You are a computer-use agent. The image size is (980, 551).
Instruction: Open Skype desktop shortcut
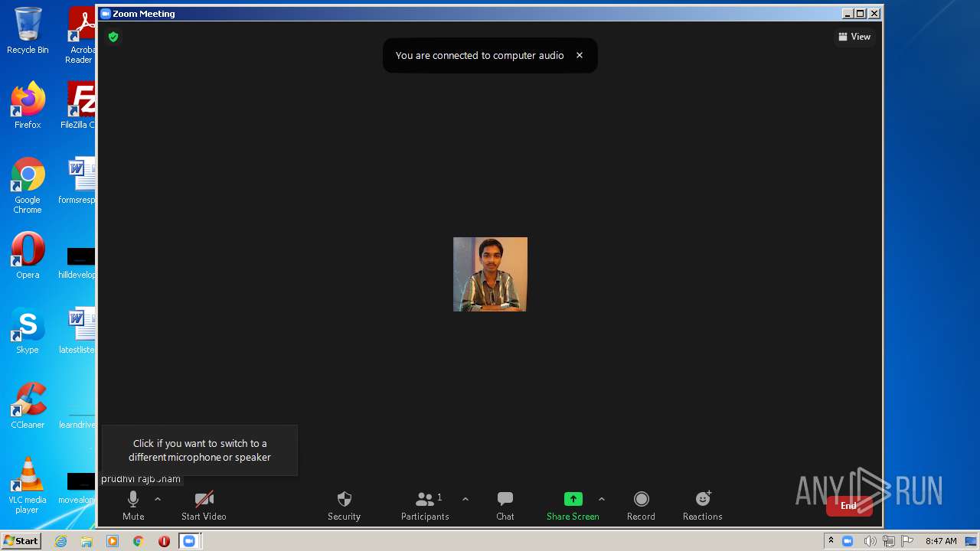(28, 331)
